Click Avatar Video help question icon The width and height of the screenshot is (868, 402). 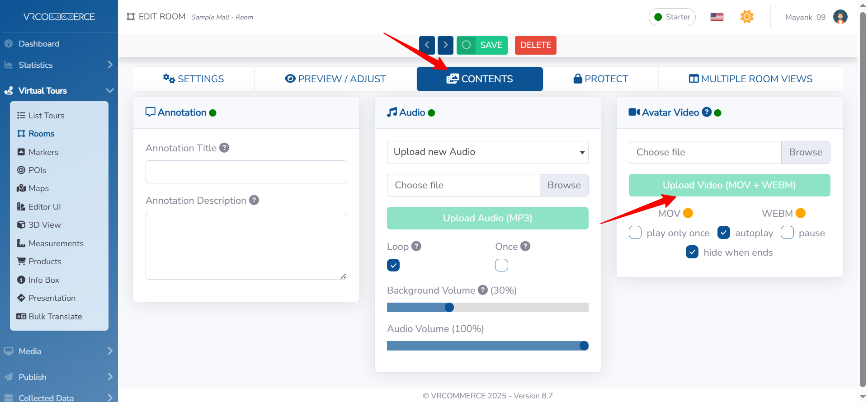pyautogui.click(x=707, y=112)
